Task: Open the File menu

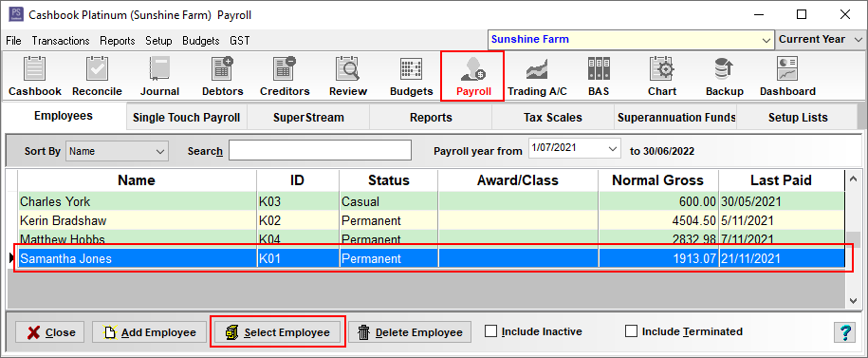Action: 13,41
